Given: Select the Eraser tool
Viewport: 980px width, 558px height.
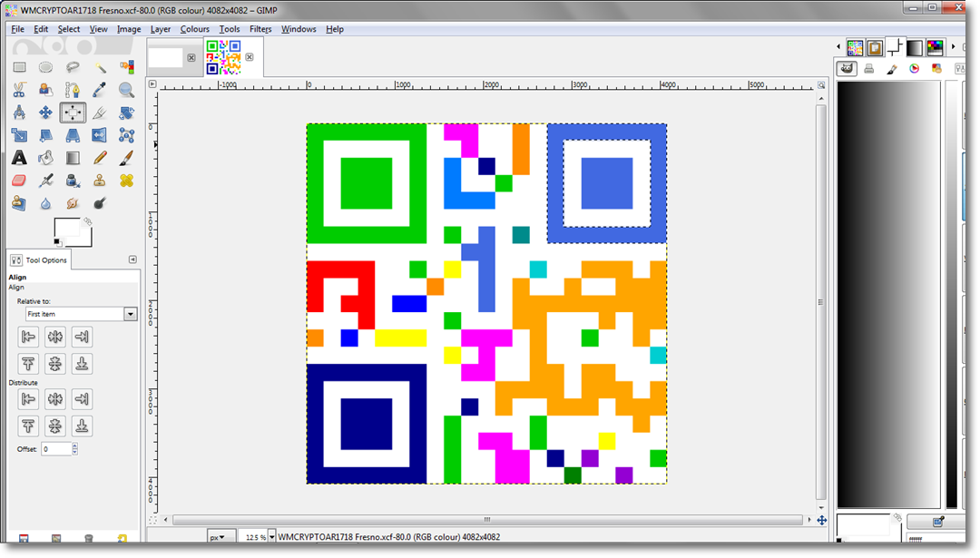Looking at the screenshot, I should 19,181.
